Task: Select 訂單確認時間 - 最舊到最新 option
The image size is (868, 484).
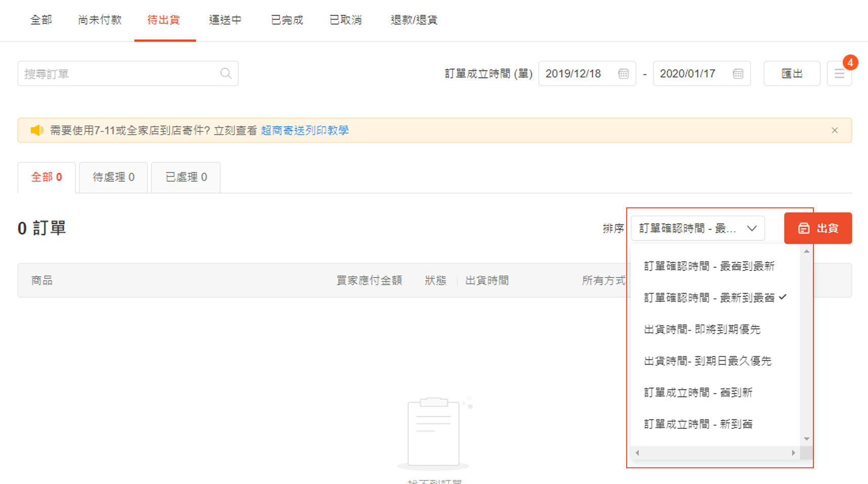Action: (709, 267)
